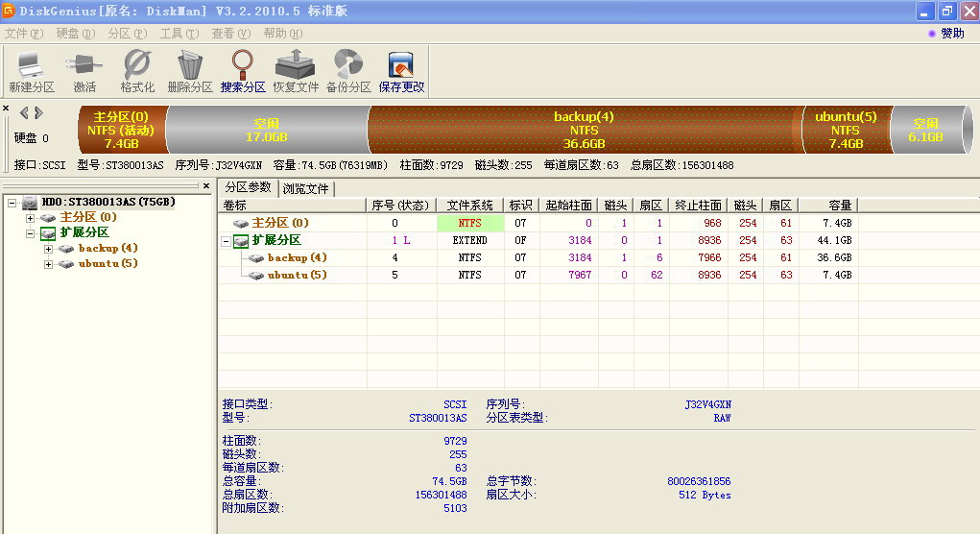The image size is (980, 534).
Task: Sort by 文件系统 column header
Action: (470, 206)
